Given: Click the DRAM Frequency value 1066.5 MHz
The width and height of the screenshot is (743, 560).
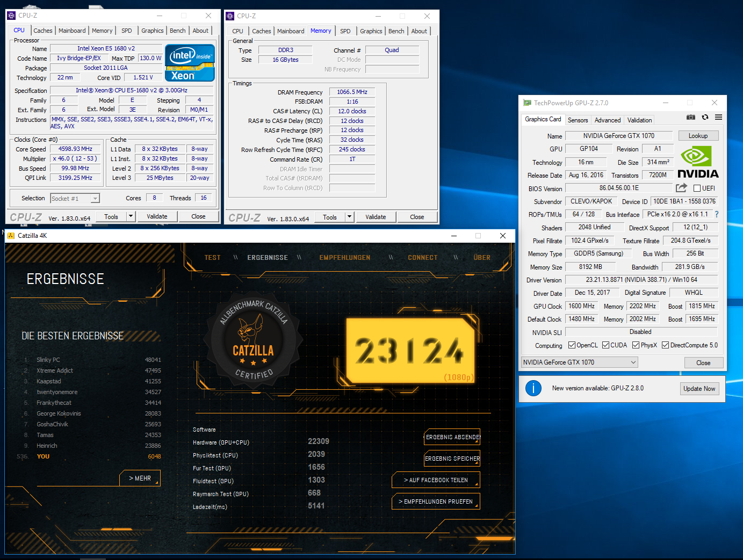Looking at the screenshot, I should (x=352, y=92).
